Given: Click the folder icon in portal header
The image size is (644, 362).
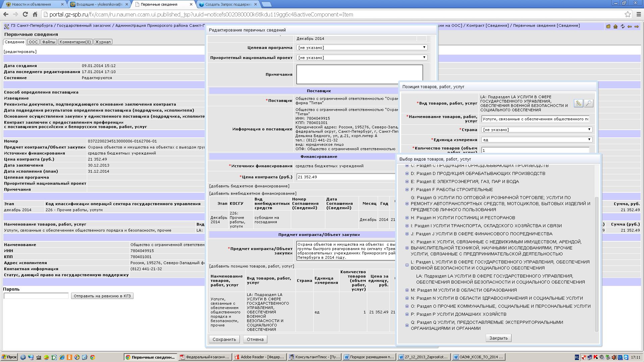Looking at the screenshot, I should pyautogui.click(x=608, y=26).
